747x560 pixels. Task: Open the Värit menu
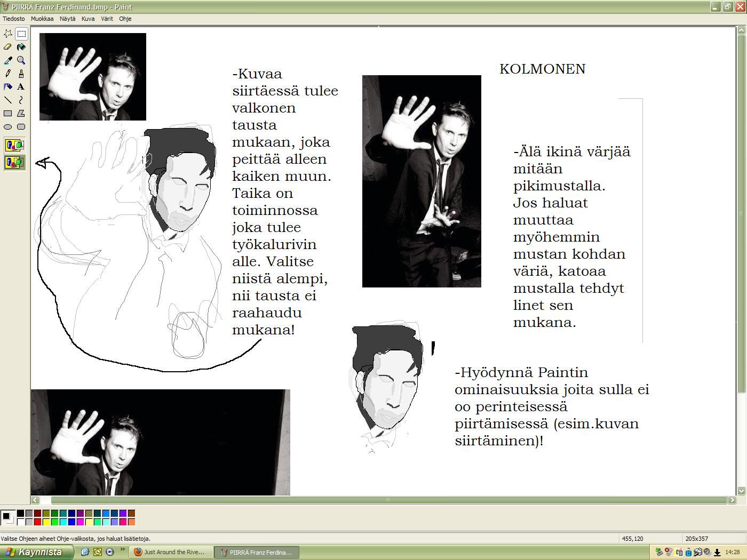tap(107, 19)
